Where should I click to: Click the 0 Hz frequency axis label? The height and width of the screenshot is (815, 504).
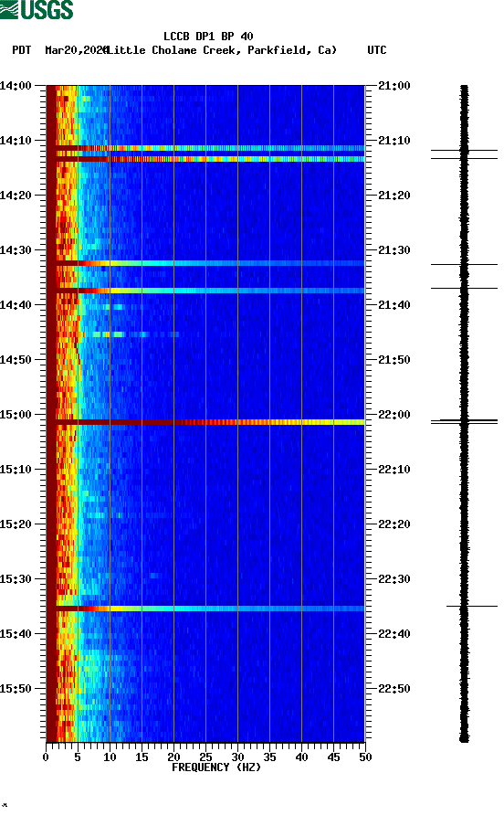coord(46,757)
